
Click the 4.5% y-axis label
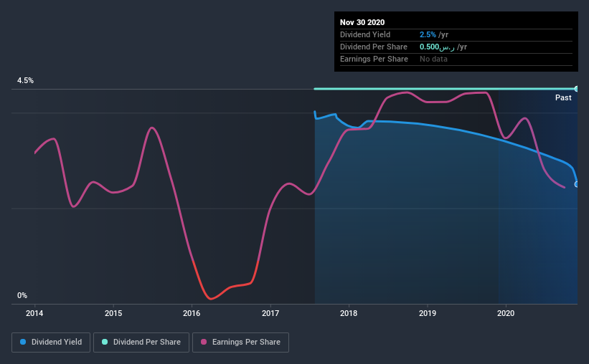(x=25, y=81)
